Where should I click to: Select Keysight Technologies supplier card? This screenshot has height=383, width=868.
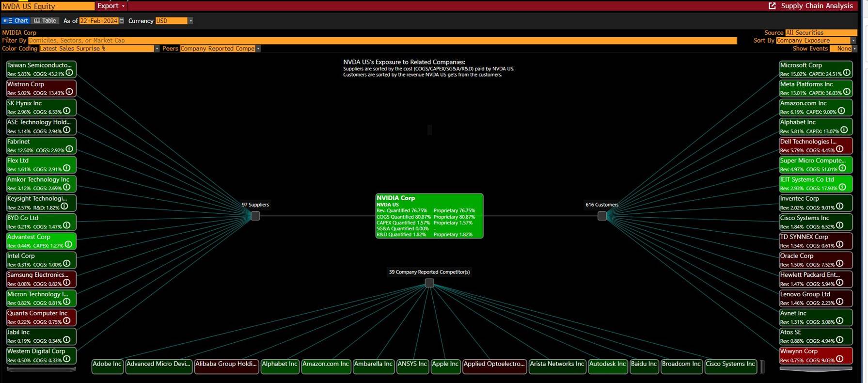[41, 203]
